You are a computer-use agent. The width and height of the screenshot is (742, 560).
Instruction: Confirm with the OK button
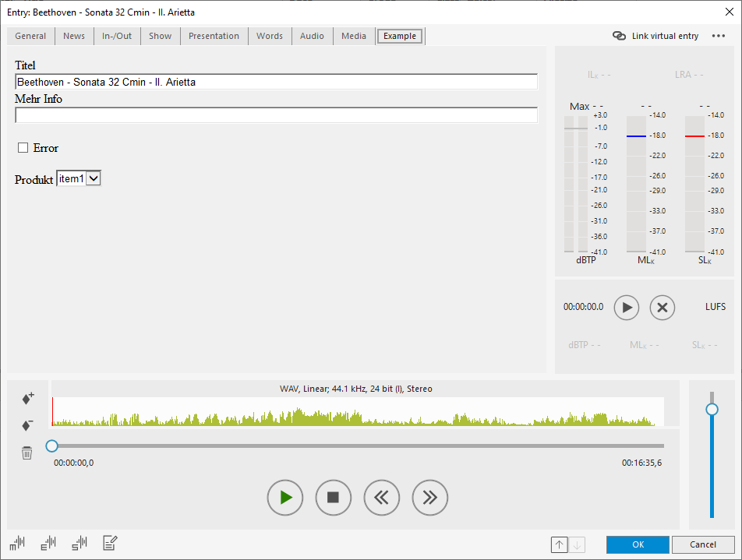[638, 544]
